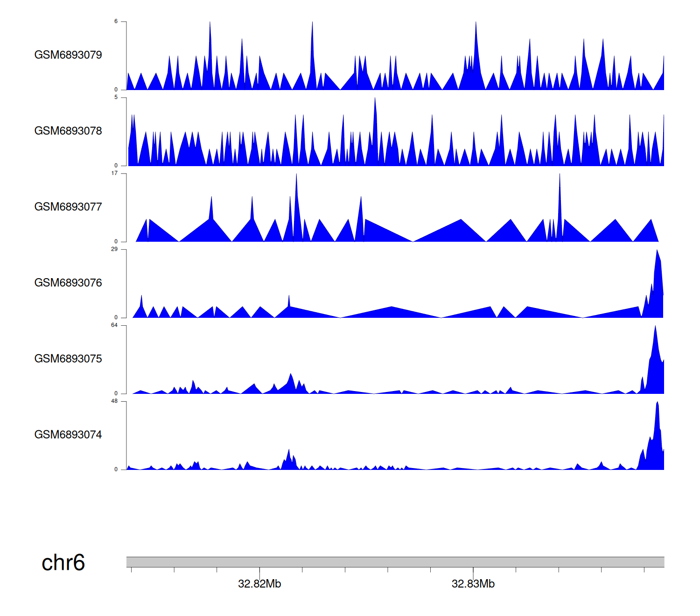The height and width of the screenshot is (616, 700).
Task: Click the y-axis maximum value 29
Action: point(115,249)
